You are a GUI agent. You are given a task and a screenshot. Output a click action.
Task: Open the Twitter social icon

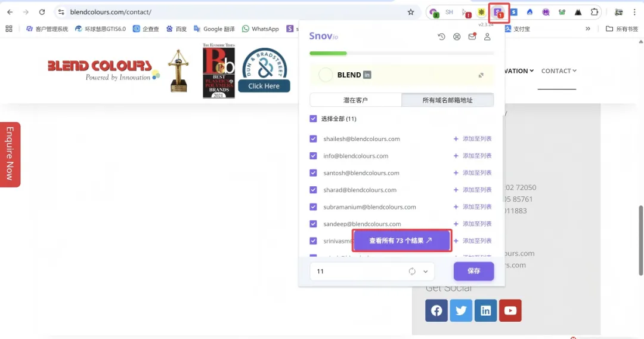461,310
